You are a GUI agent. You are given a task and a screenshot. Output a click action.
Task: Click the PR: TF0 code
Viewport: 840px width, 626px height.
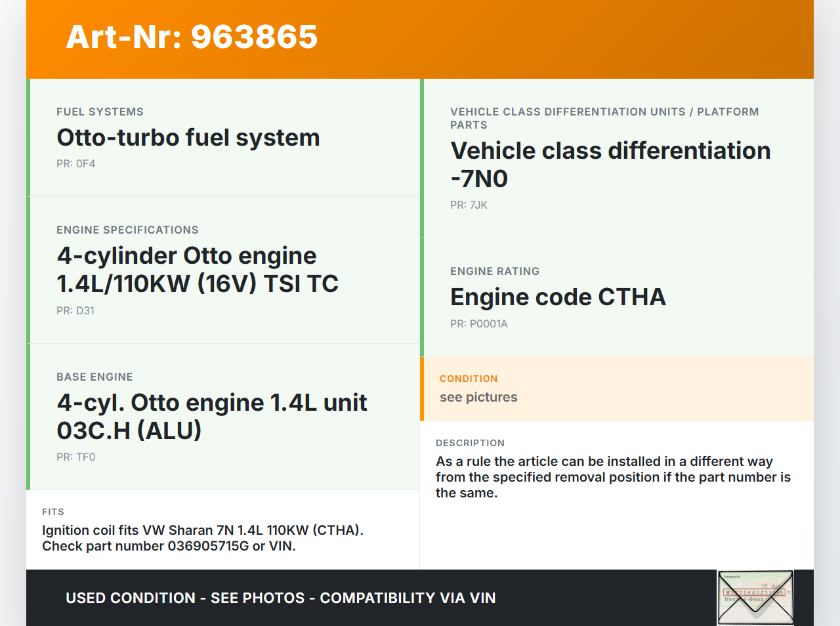pyautogui.click(x=76, y=457)
